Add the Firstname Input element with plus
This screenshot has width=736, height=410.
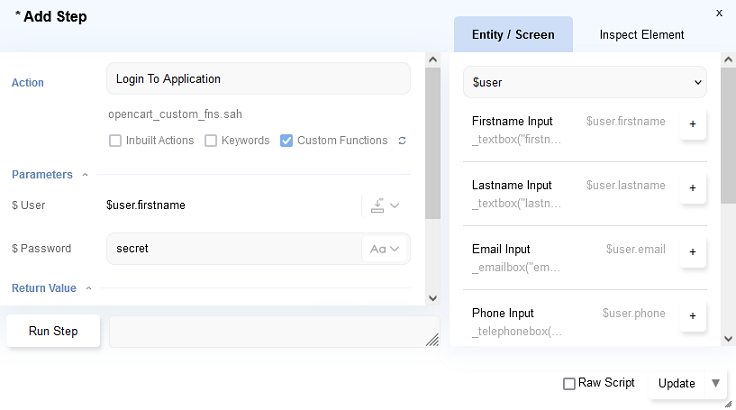[x=692, y=124]
